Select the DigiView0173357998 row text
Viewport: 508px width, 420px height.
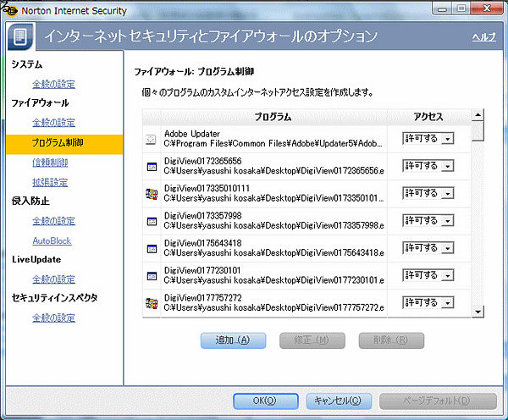pyautogui.click(x=273, y=220)
